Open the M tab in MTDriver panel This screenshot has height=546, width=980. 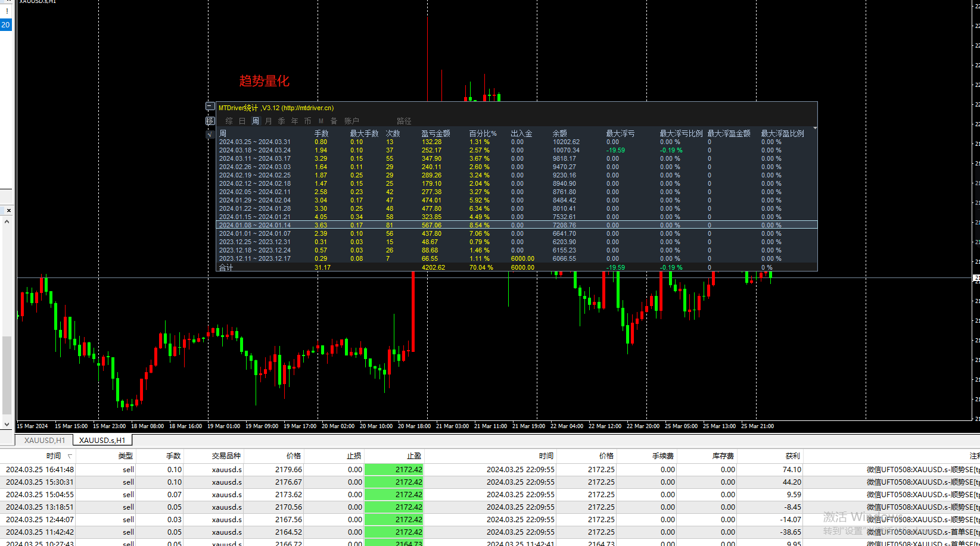pos(321,121)
